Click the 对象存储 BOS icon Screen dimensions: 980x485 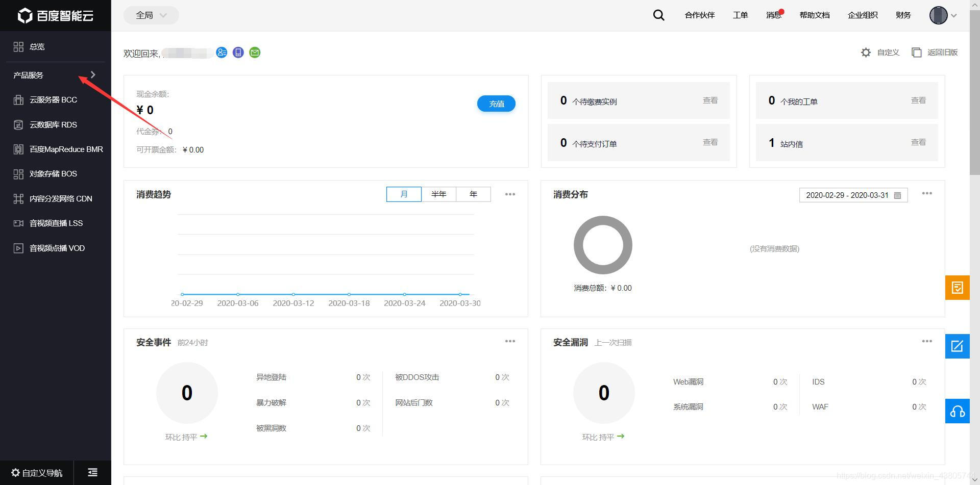(18, 174)
